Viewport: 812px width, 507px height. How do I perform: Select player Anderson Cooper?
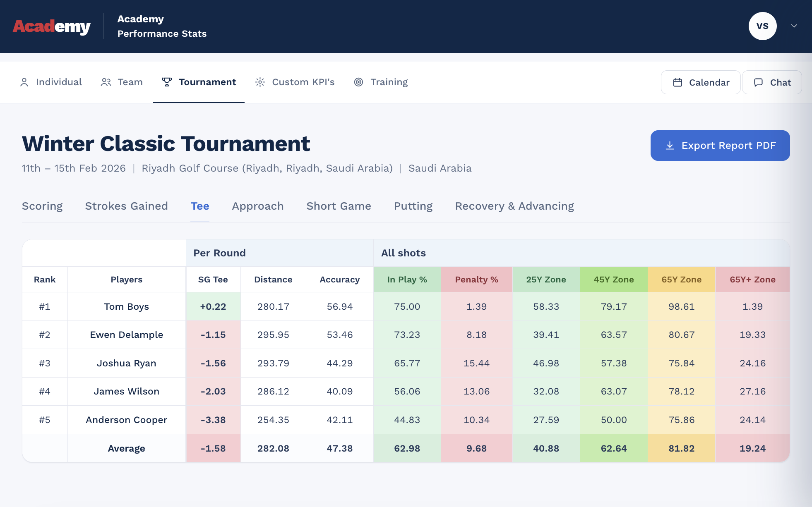click(x=127, y=420)
